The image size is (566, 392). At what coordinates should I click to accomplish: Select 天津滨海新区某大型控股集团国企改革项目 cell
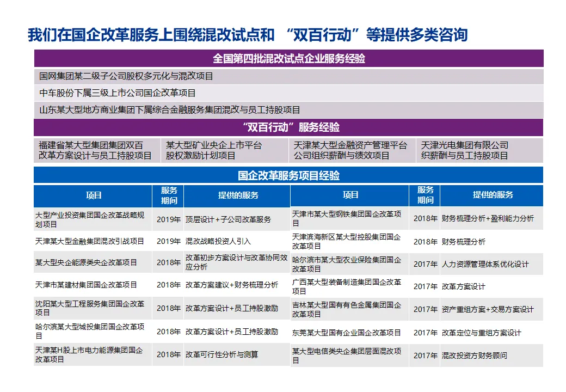350,242
